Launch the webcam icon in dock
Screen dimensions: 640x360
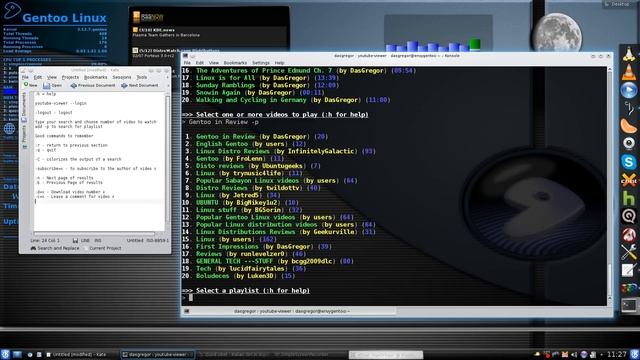click(x=629, y=144)
